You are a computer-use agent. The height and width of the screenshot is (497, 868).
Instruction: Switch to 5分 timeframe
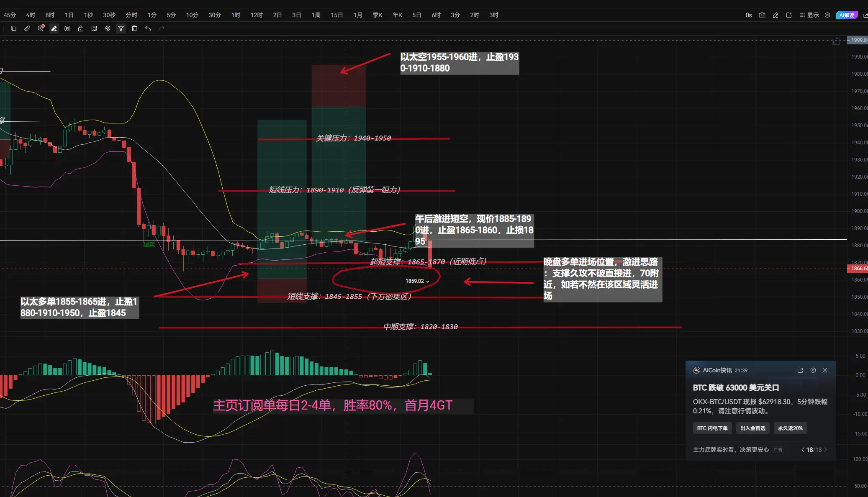point(171,15)
